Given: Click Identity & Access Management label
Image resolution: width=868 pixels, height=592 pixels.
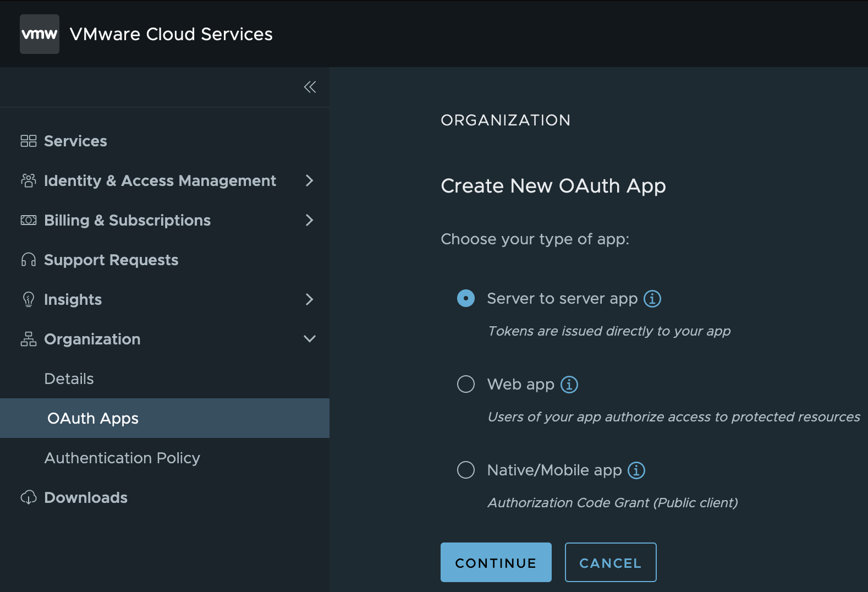Looking at the screenshot, I should click(160, 180).
